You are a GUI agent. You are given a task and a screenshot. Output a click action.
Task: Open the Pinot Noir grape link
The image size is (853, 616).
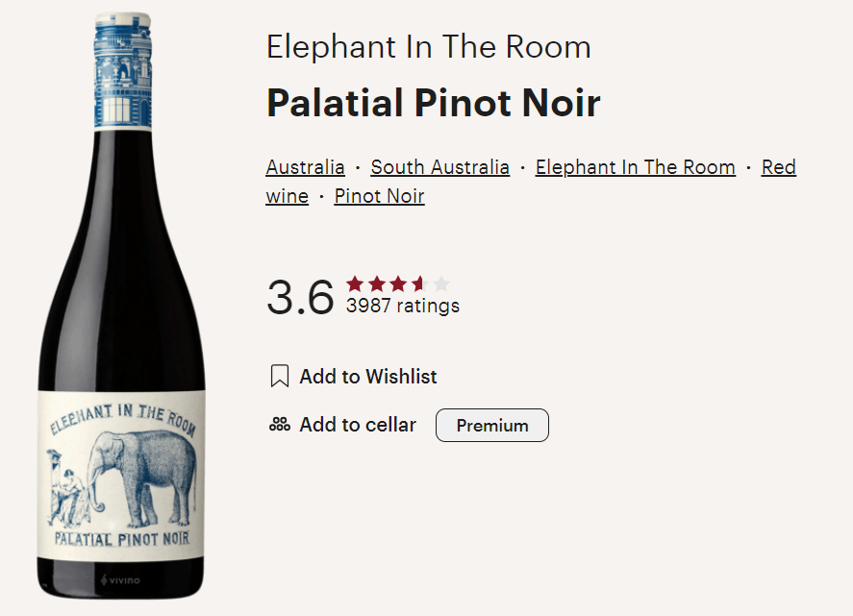(379, 196)
